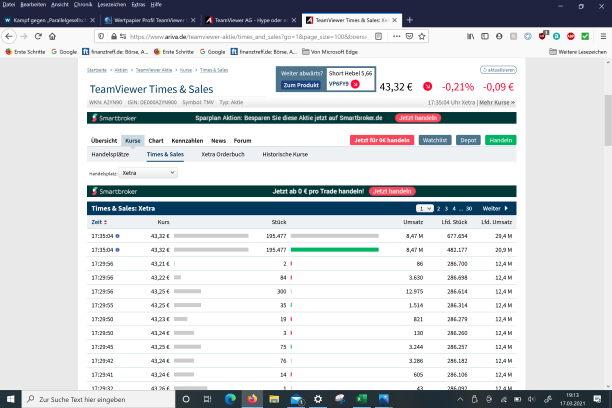Switch to the Xetra Orderbuch tab
This screenshot has height=408, width=612.
222,155
